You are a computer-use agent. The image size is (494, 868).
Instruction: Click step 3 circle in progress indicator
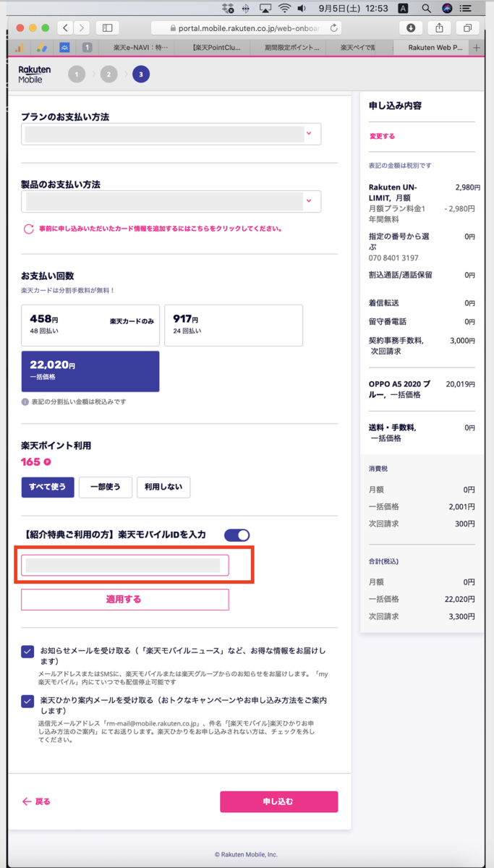coord(140,74)
